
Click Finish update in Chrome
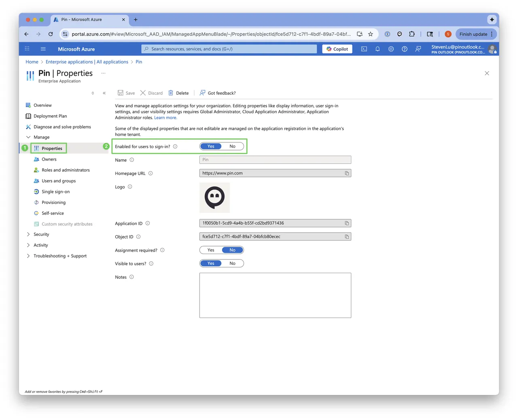tap(476, 34)
